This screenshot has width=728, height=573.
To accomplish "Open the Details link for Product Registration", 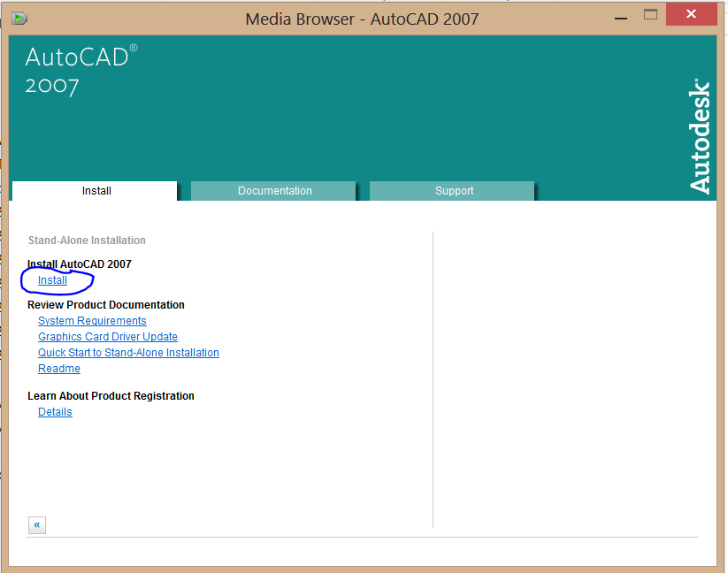I will [x=55, y=412].
